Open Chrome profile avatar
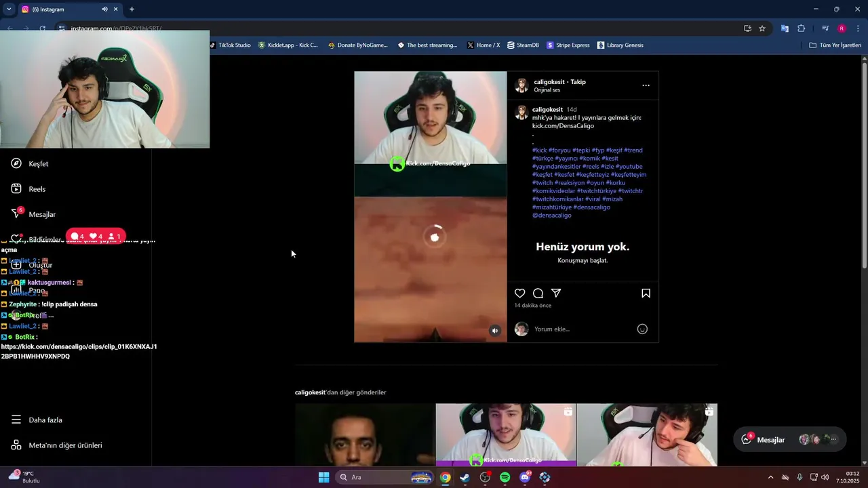Screen dimensions: 868x488 click(842, 28)
